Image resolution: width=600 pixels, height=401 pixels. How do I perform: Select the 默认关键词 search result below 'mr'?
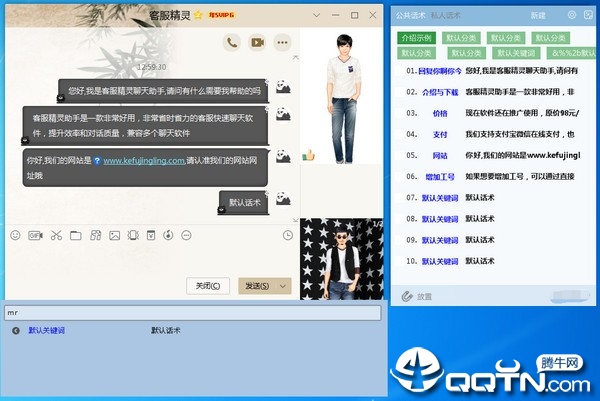click(x=46, y=330)
